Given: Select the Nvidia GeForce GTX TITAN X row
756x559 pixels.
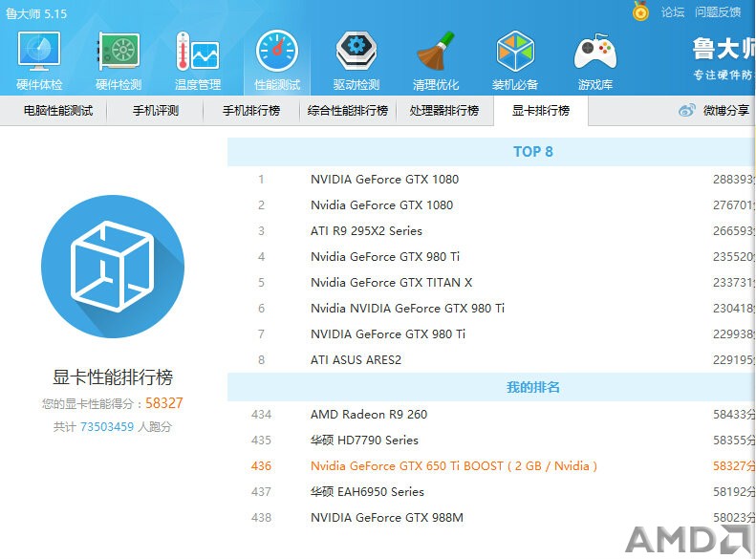Looking at the screenshot, I should coord(491,283).
